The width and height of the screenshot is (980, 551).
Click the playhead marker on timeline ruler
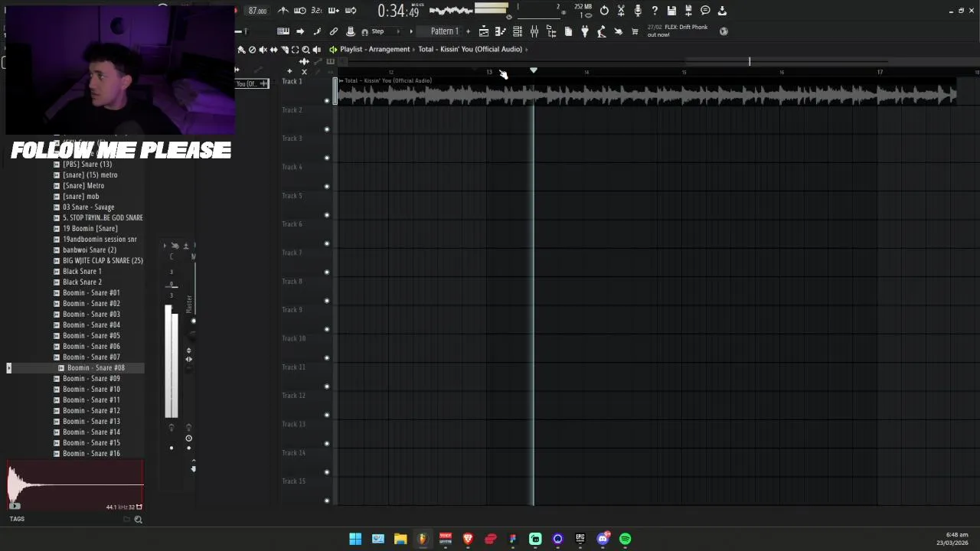pos(534,70)
